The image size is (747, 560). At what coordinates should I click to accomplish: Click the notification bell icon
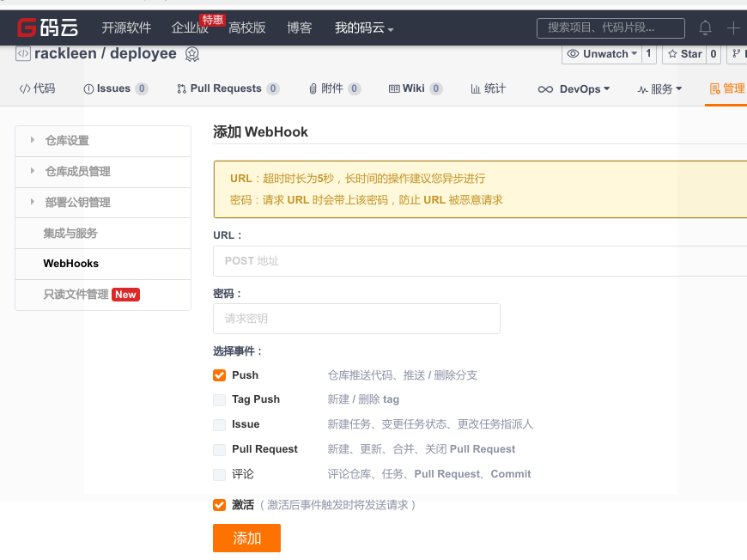pyautogui.click(x=705, y=27)
